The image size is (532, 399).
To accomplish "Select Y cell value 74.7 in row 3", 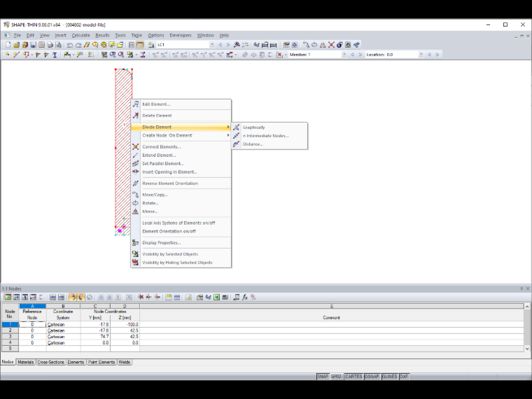I will coord(95,337).
